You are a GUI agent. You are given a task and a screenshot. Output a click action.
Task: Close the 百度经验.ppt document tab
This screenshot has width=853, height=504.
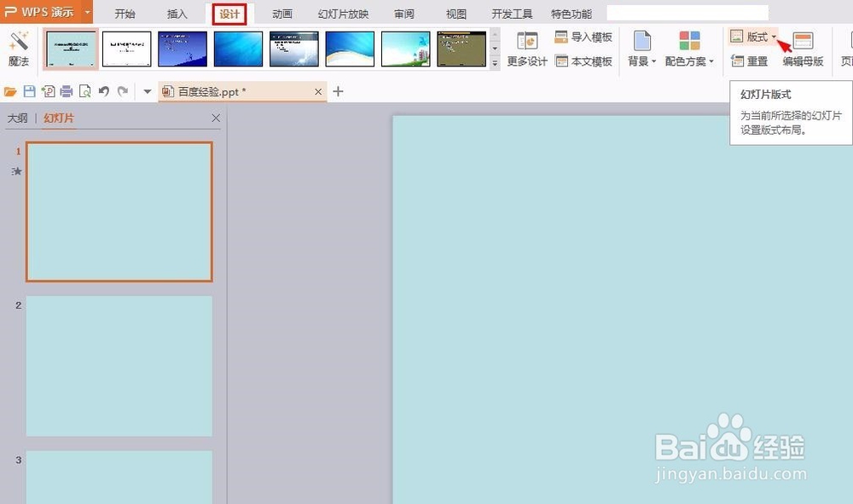(x=318, y=92)
